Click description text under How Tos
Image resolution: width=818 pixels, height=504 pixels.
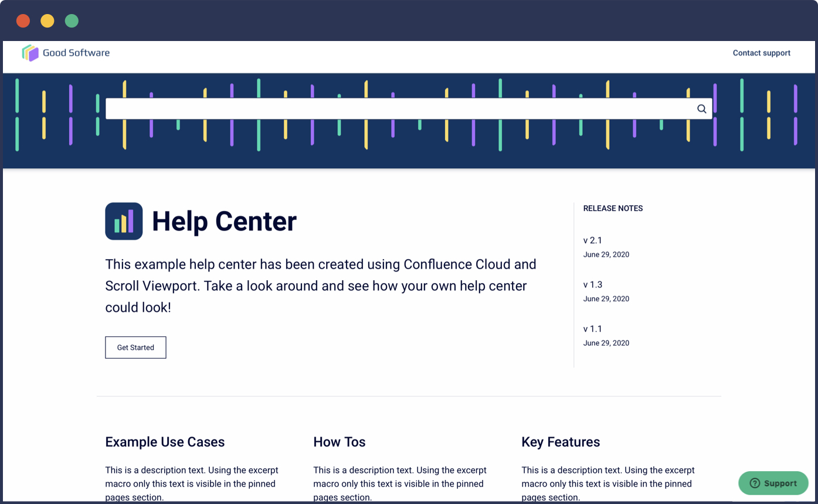400,483
